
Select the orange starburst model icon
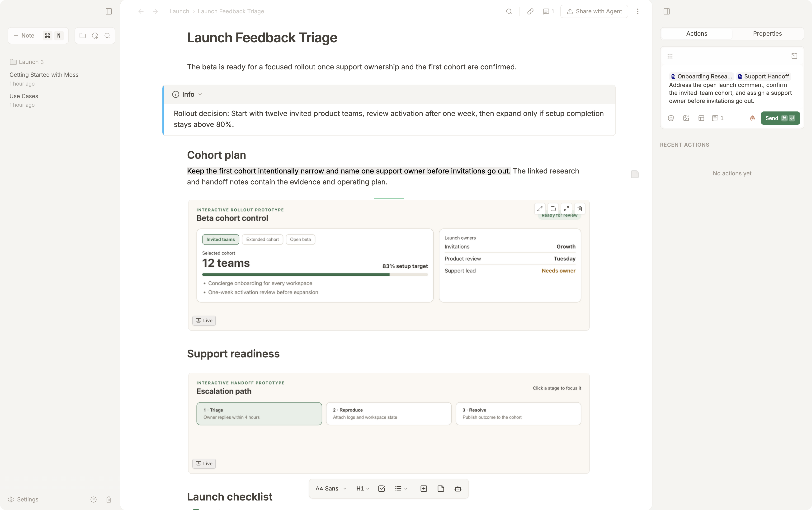752,118
